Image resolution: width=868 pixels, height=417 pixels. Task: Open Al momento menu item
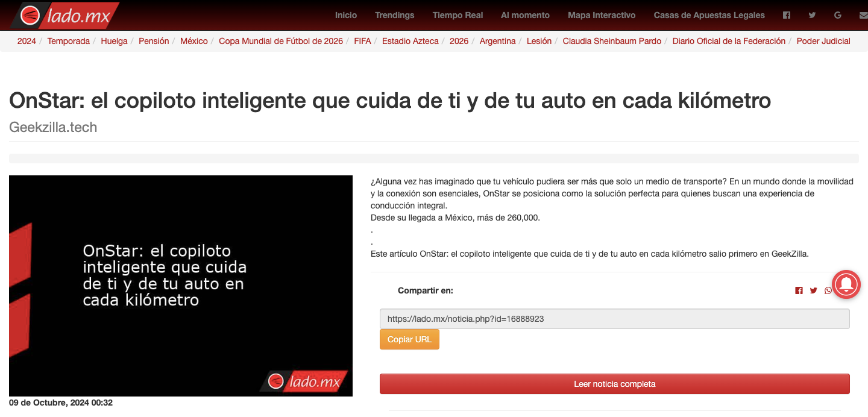click(525, 15)
